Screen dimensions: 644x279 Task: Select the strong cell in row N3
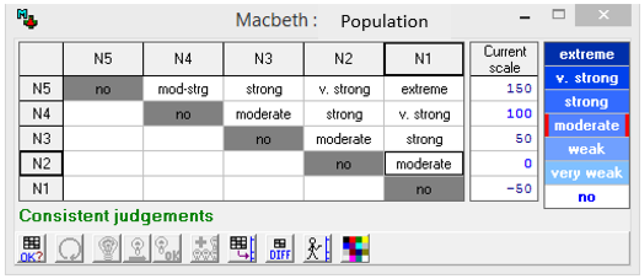click(424, 139)
